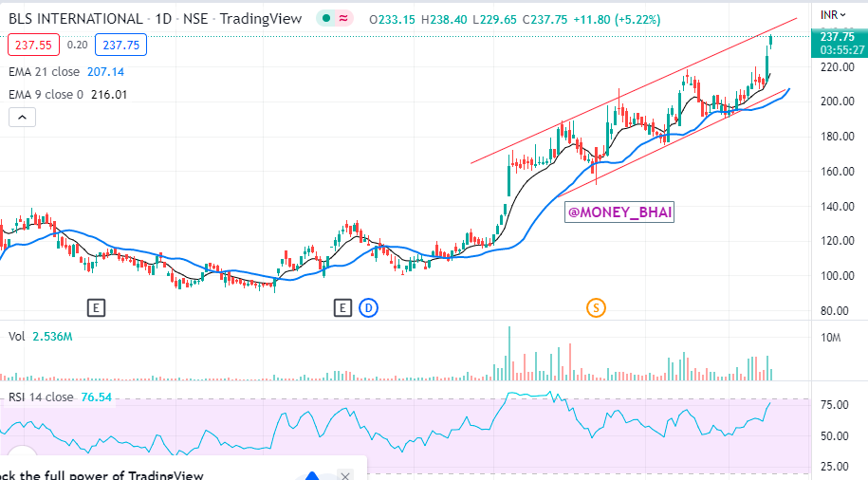Image resolution: width=868 pixels, height=480 pixels.
Task: Close the TradingView promo banner
Action: click(x=345, y=475)
